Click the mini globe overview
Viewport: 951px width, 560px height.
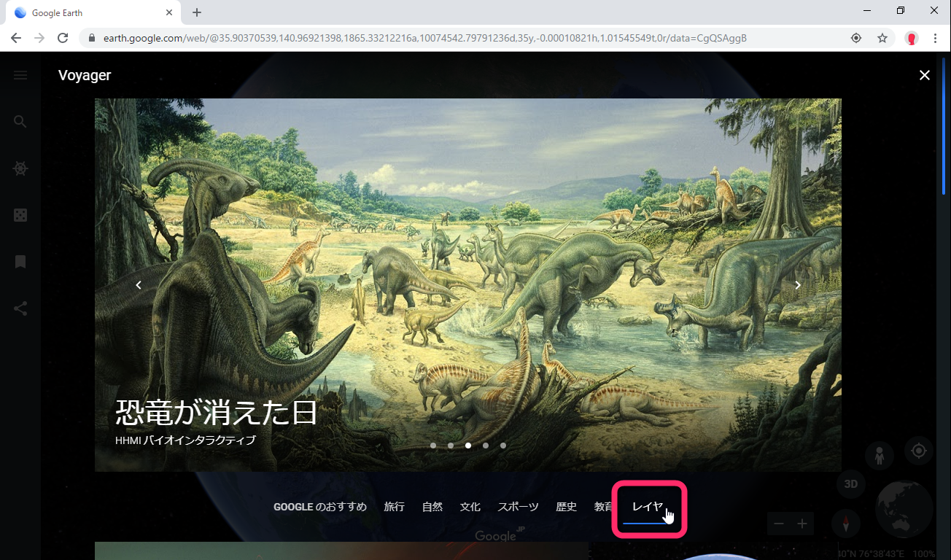click(x=904, y=510)
